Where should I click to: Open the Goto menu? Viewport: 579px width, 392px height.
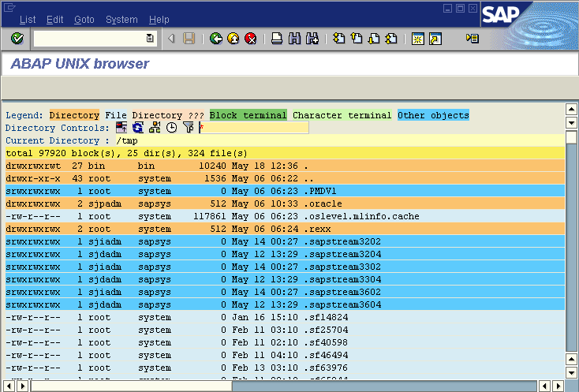pos(84,20)
